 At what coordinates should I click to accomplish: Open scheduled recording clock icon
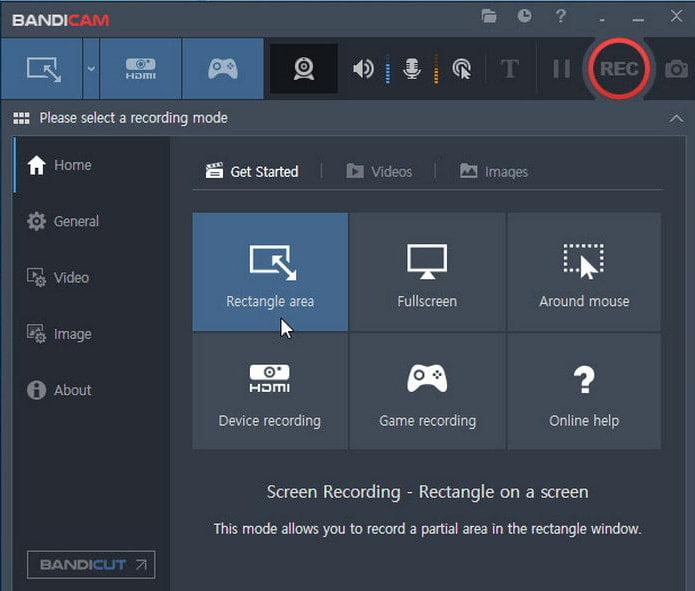pos(524,16)
